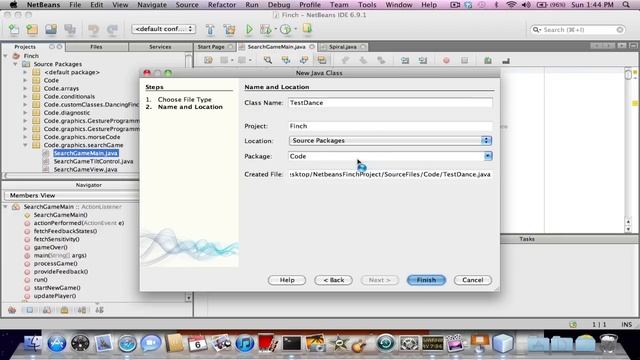Open Finder from the Dock
This screenshot has height=360, width=640.
click(x=33, y=344)
